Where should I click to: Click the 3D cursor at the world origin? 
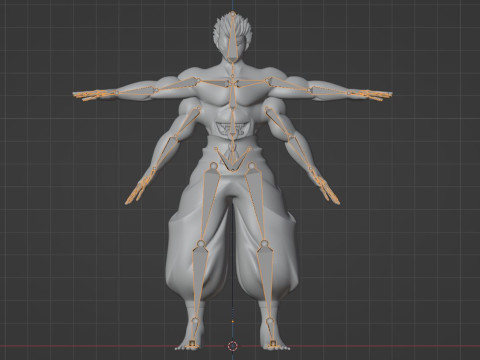click(x=233, y=346)
